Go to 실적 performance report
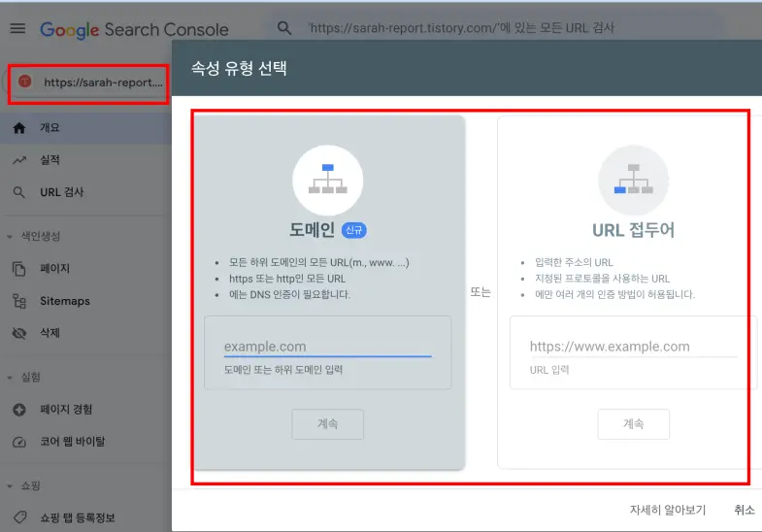The width and height of the screenshot is (762, 532). (x=50, y=160)
